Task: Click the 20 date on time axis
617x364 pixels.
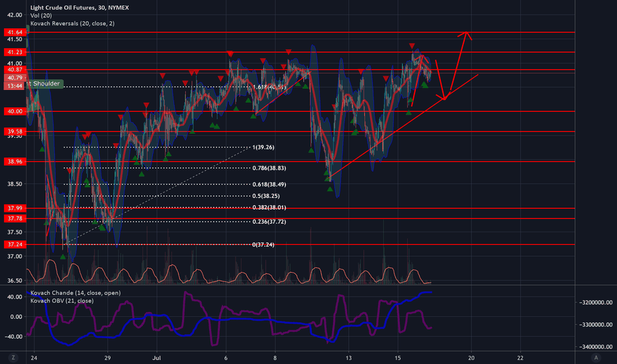Action: pyautogui.click(x=471, y=358)
